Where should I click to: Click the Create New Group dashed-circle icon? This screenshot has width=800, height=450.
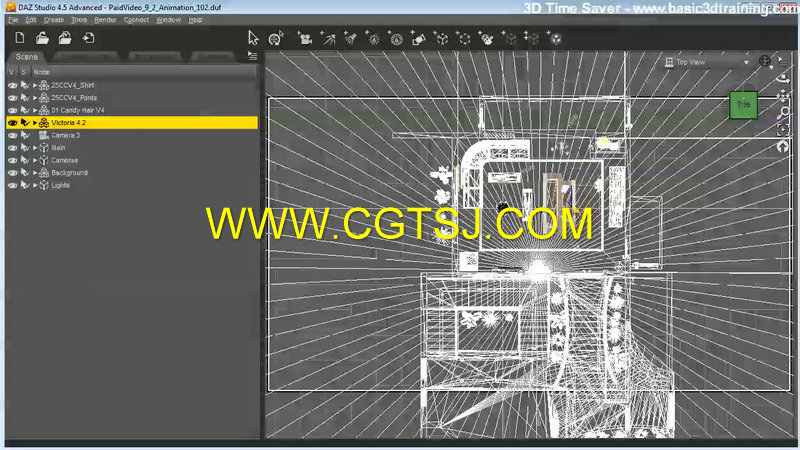(463, 38)
